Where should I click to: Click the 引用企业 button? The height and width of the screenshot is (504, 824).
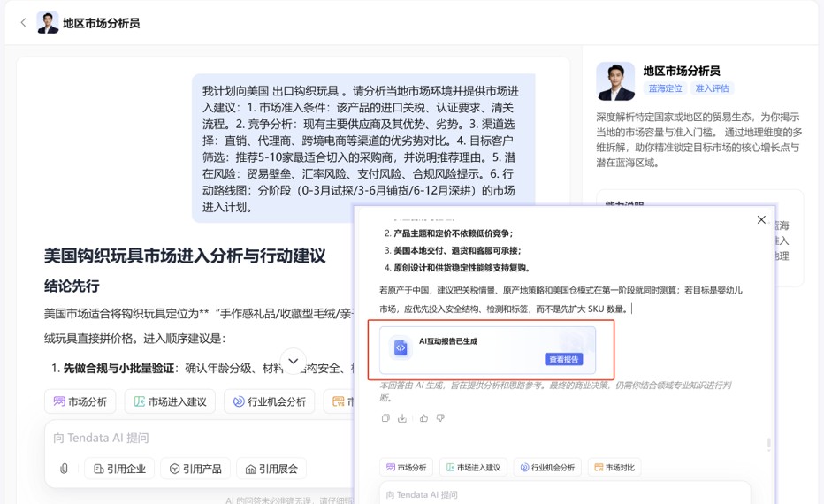coord(119,469)
